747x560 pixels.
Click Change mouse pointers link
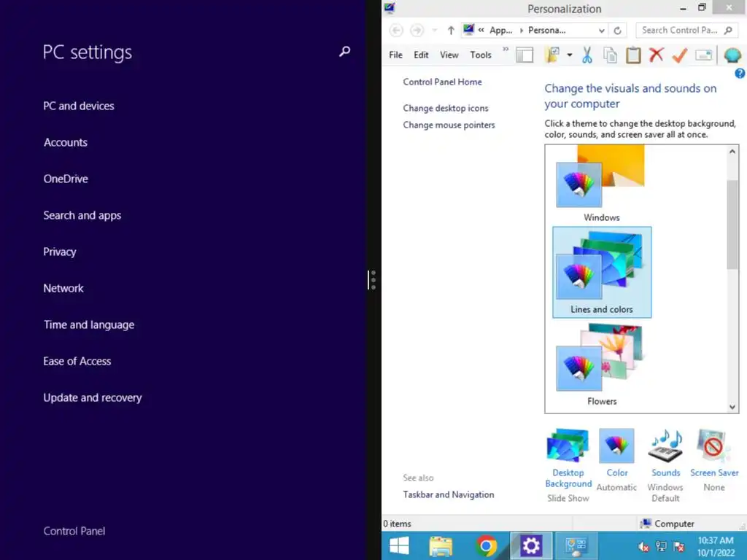point(449,125)
